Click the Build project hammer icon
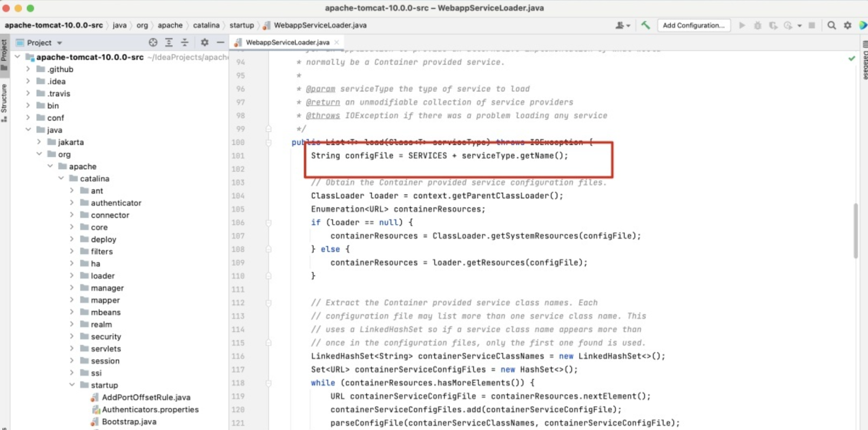 (x=645, y=25)
